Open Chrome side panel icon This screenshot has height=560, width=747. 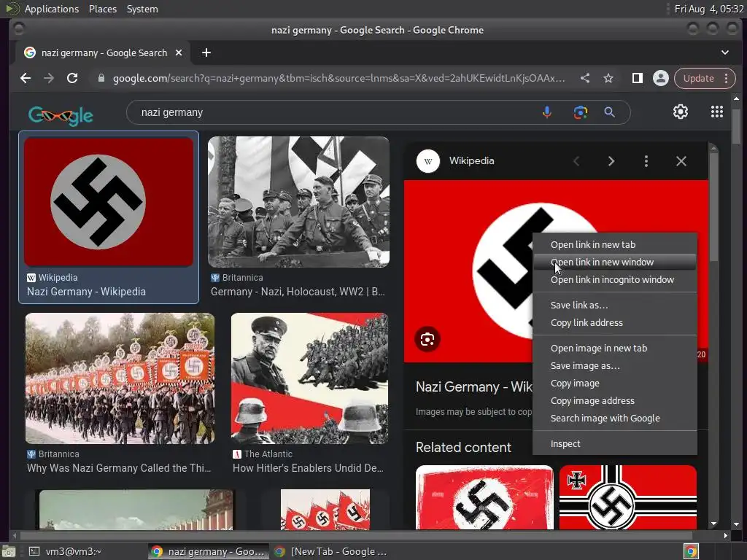[638, 78]
